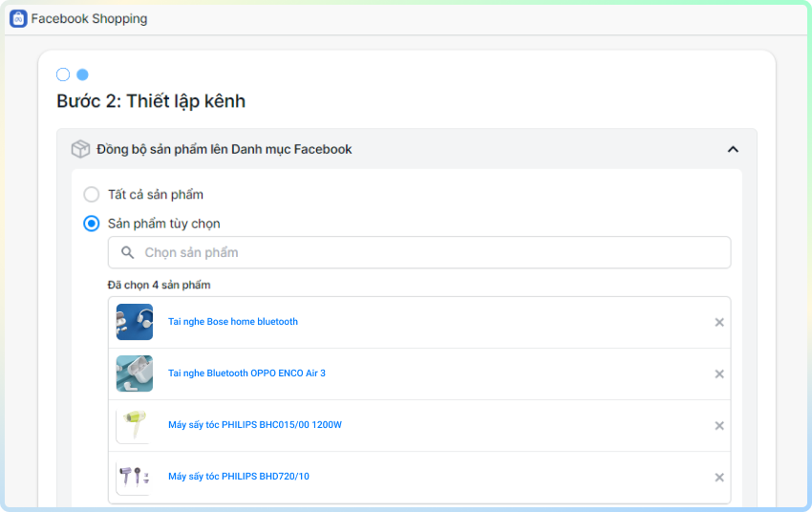The width and height of the screenshot is (812, 512).
Task: Remove the PHILIPS BHD720/10 hair dryer
Action: click(x=719, y=477)
